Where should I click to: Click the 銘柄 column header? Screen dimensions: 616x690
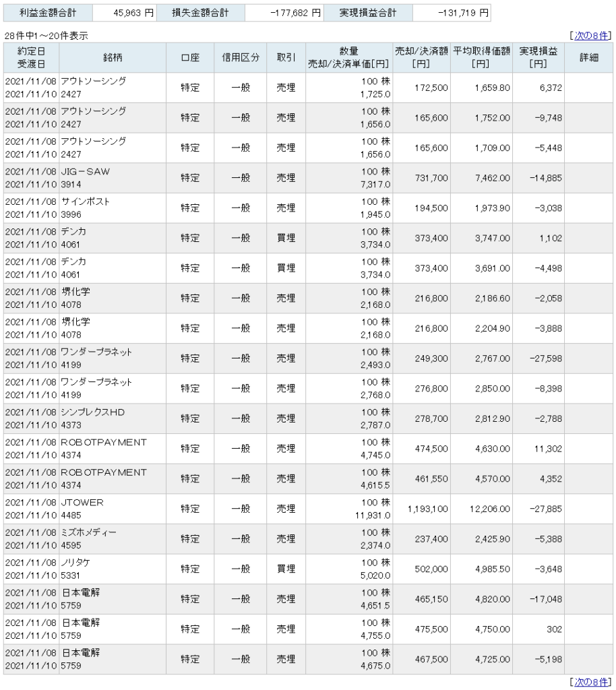tap(113, 58)
